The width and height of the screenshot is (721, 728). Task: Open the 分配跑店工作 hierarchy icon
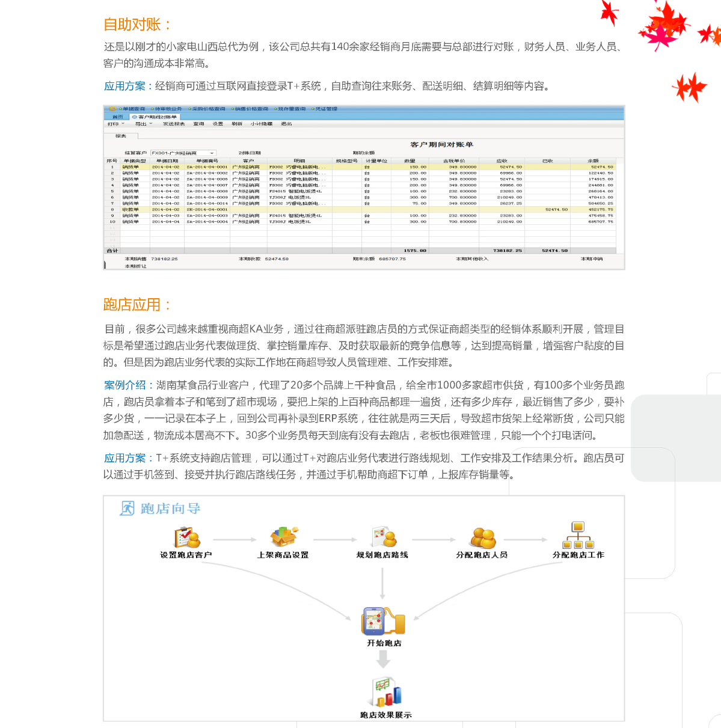[x=578, y=536]
